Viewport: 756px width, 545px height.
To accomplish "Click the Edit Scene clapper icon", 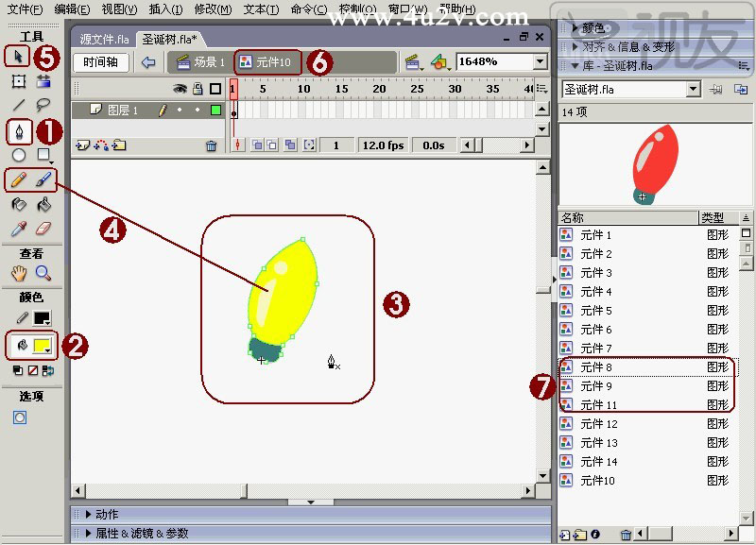I will (x=413, y=62).
